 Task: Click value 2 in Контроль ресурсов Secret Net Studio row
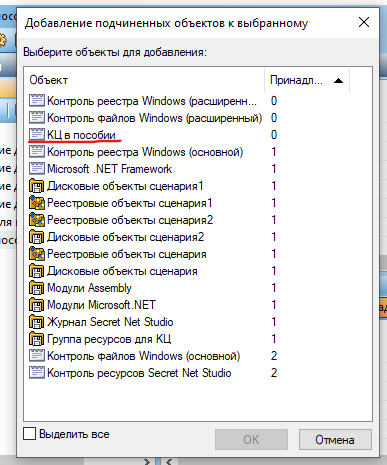click(x=274, y=373)
